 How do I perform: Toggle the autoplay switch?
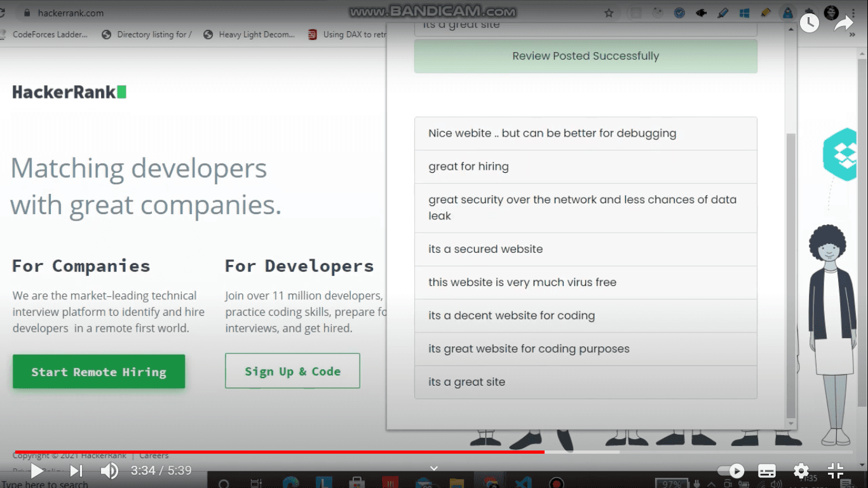point(731,471)
